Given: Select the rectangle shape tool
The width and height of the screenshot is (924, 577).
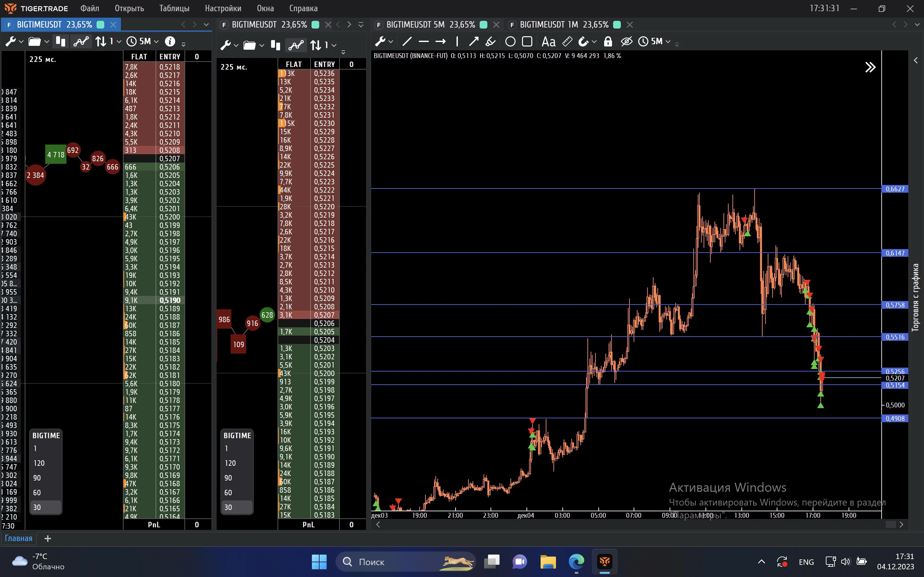Looking at the screenshot, I should coord(527,41).
